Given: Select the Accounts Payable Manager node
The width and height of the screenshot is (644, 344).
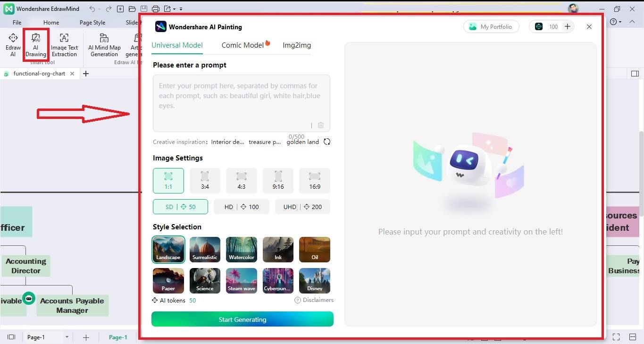Looking at the screenshot, I should 72,305.
